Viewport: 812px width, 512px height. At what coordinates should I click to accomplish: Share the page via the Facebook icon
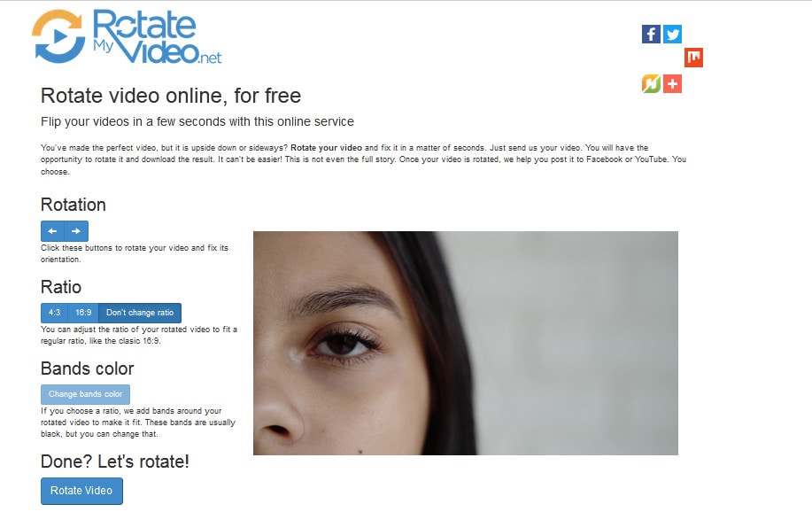tap(651, 35)
